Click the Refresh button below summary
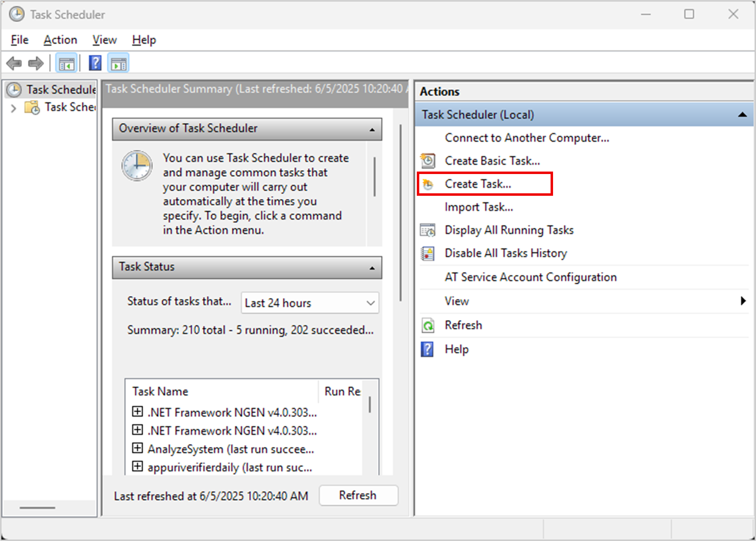The image size is (756, 541). 359,495
